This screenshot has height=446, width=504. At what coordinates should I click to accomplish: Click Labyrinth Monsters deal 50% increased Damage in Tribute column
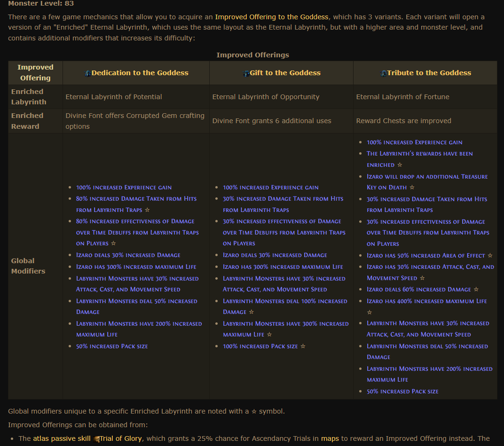[x=427, y=352]
